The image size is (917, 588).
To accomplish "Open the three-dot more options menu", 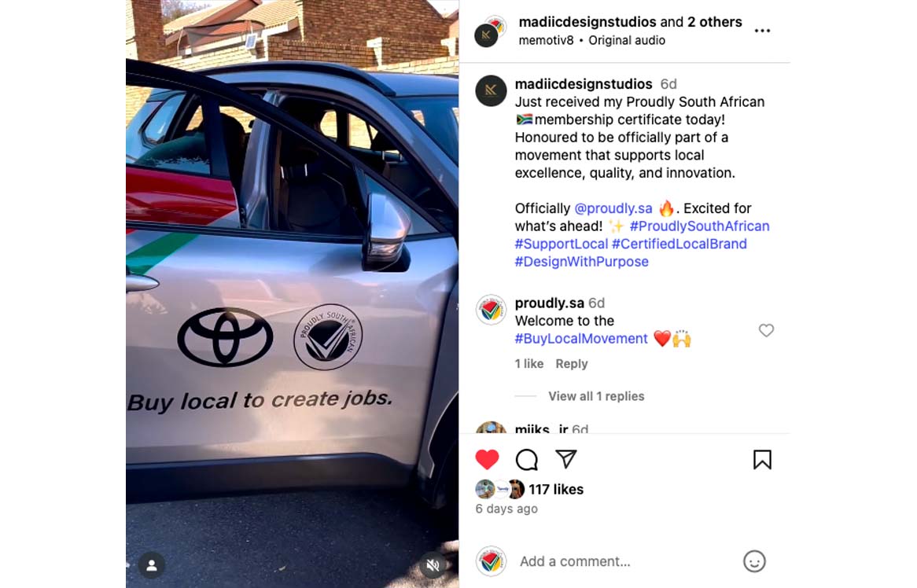I will click(762, 31).
